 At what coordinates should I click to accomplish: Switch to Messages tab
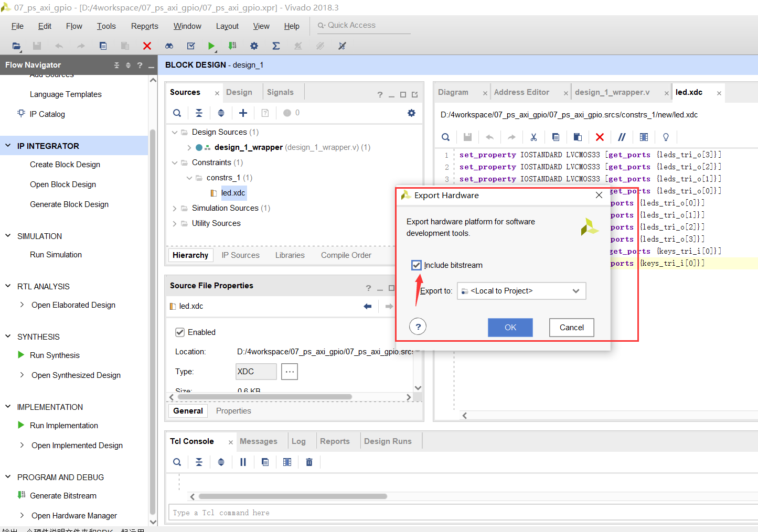click(x=259, y=441)
